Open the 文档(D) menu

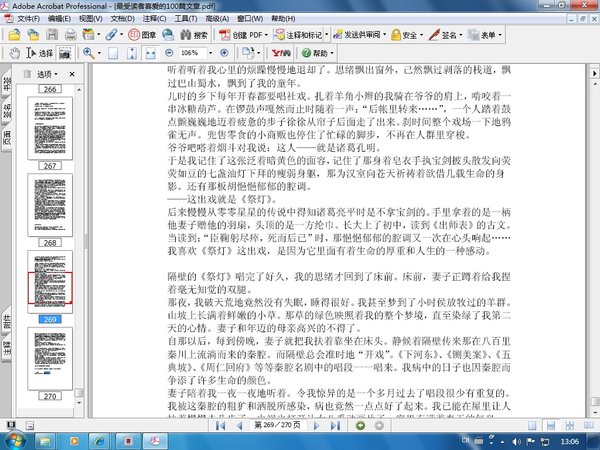(x=122, y=19)
